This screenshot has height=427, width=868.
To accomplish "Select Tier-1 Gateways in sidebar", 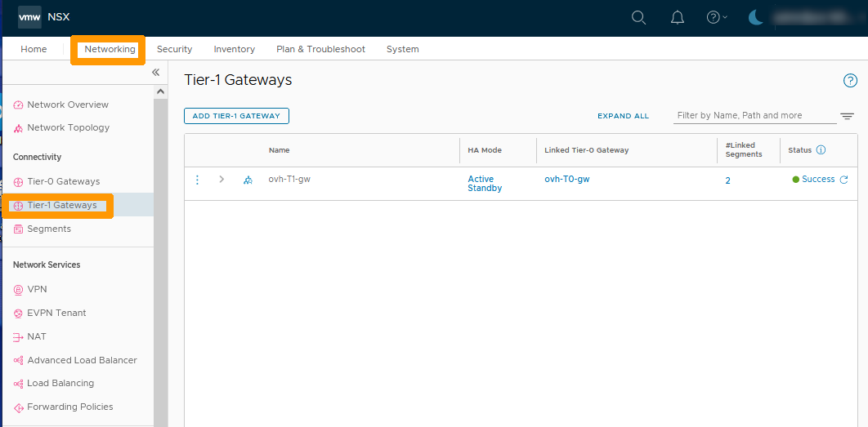I will tap(62, 205).
